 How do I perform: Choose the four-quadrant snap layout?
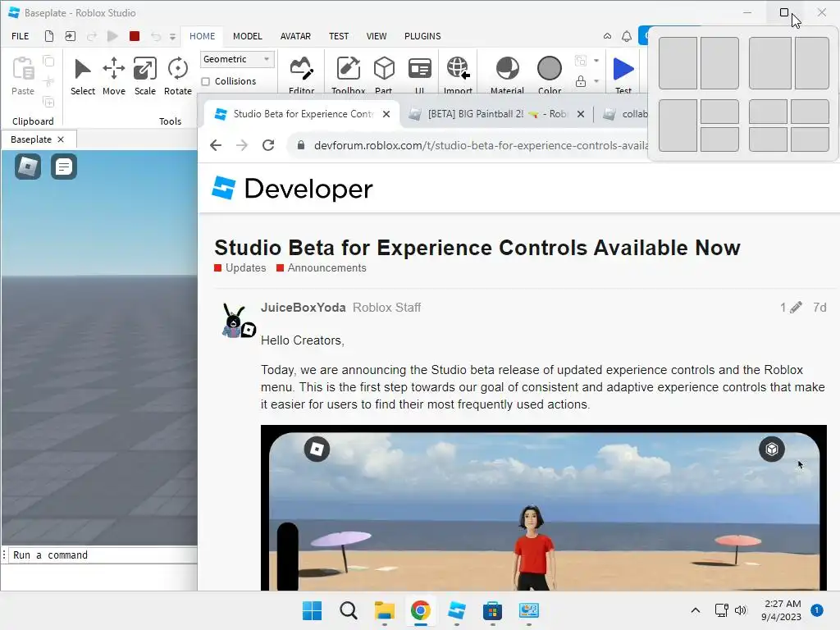(789, 126)
